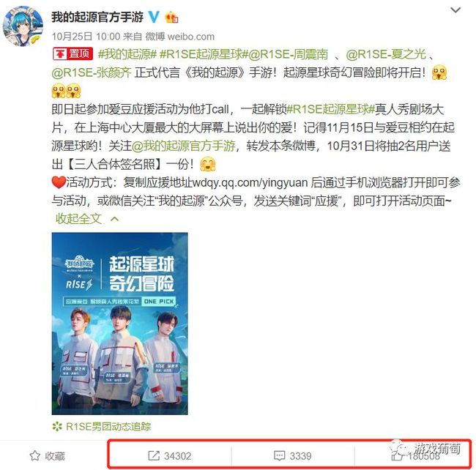Visit @R1SE-夏之光 profile mention

386,54
